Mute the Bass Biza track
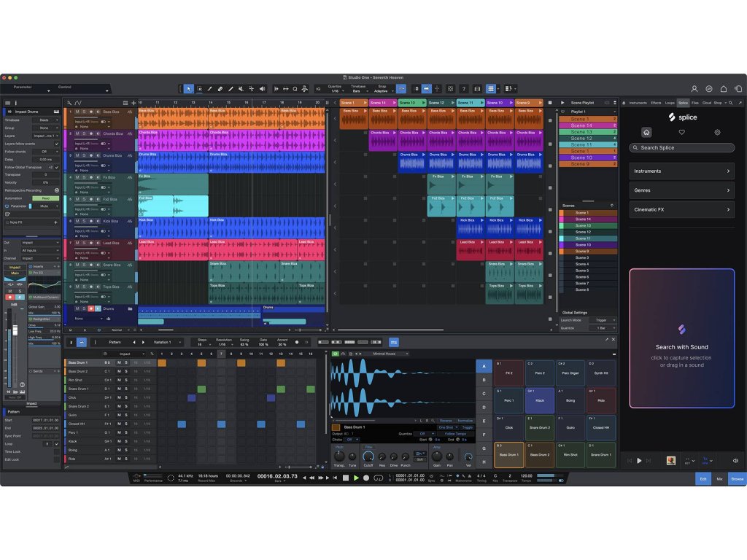This screenshot has height=560, width=747. click(x=77, y=112)
